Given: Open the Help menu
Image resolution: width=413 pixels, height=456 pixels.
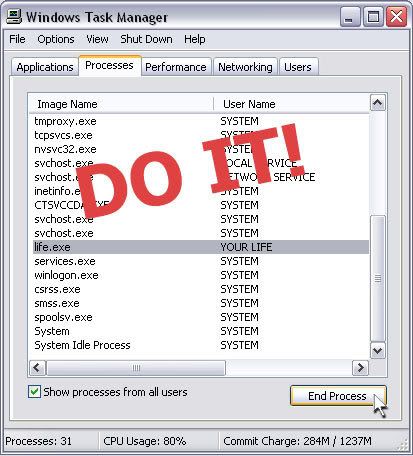Looking at the screenshot, I should pyautogui.click(x=195, y=39).
